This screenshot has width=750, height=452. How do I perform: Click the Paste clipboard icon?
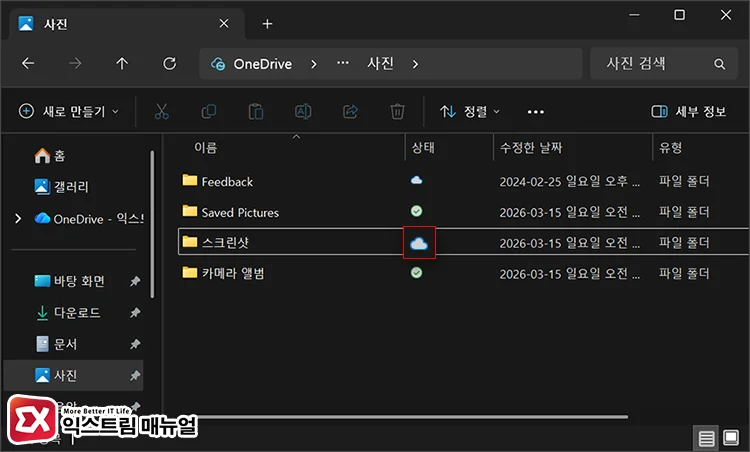click(256, 111)
